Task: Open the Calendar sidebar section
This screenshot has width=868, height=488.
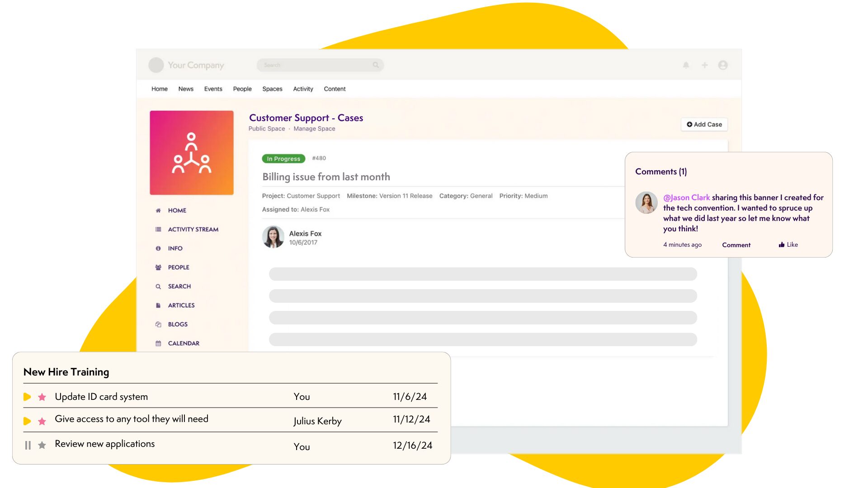Action: click(184, 343)
